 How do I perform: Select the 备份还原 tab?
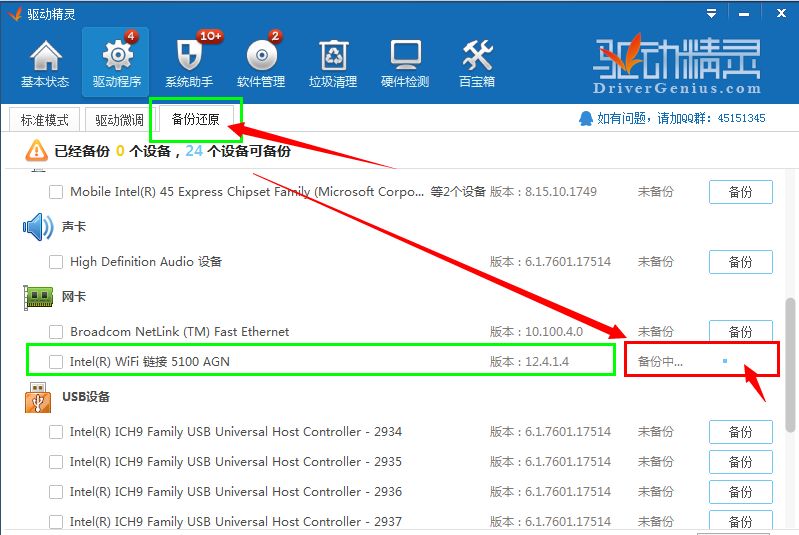(196, 119)
